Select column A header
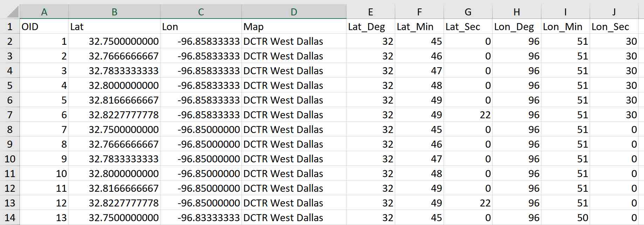The image size is (644, 225). click(44, 12)
